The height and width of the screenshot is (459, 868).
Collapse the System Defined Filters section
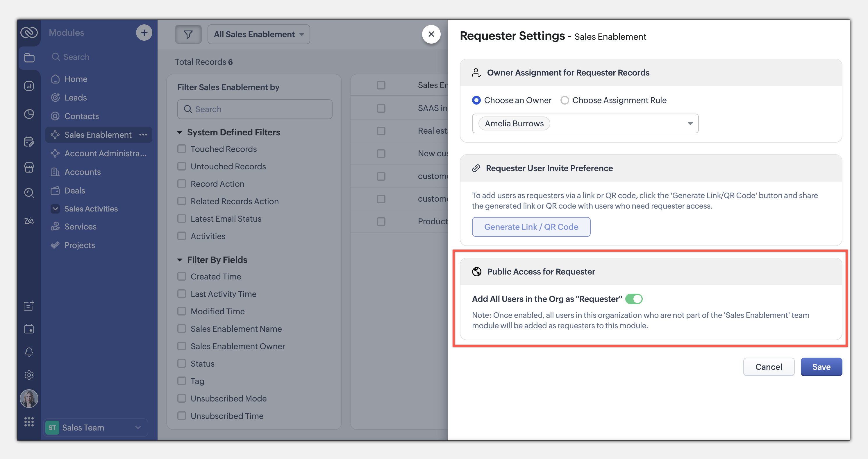tap(180, 132)
